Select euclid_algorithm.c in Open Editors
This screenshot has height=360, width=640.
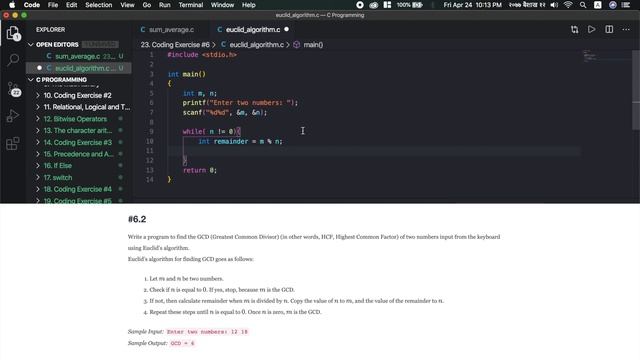(x=79, y=68)
